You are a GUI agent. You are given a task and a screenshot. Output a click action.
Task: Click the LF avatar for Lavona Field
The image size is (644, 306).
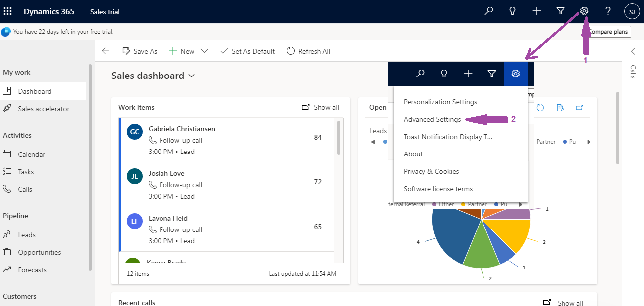135,221
